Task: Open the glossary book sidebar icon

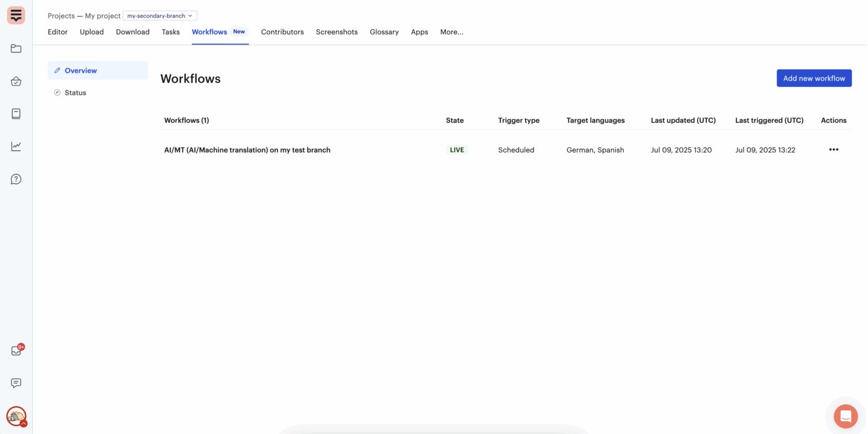Action: [16, 114]
